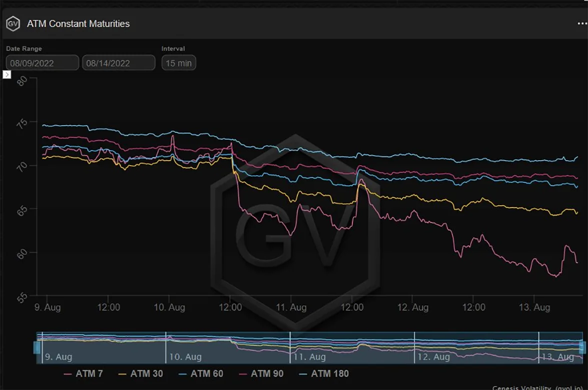Click the 9. Aug x-axis label
Viewport: 588px width, 390px height.
pyautogui.click(x=48, y=307)
